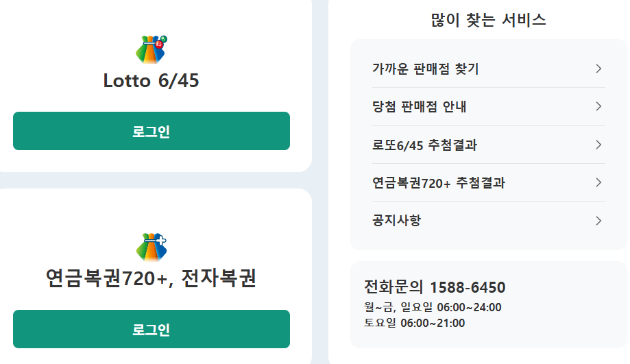Click the 월~금, 일요일 06:00~24:00 hours text

(433, 307)
